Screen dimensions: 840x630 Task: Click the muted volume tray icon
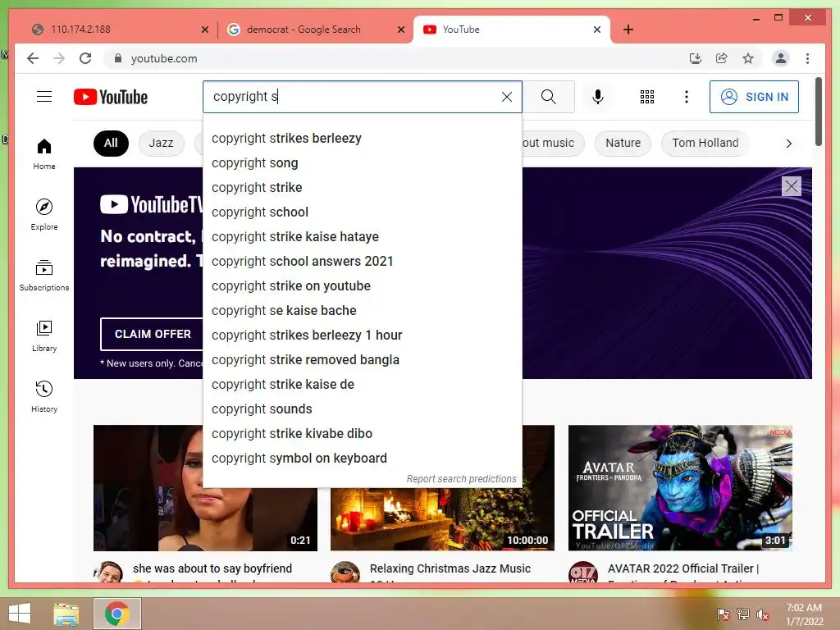tap(762, 614)
